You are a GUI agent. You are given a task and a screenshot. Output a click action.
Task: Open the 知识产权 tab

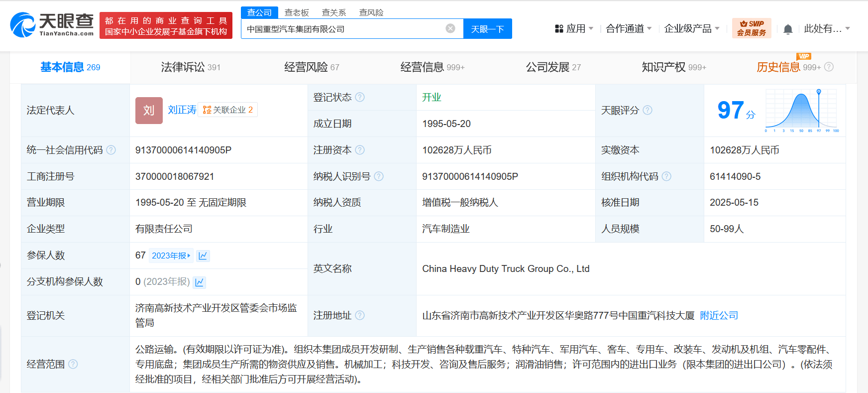click(674, 67)
